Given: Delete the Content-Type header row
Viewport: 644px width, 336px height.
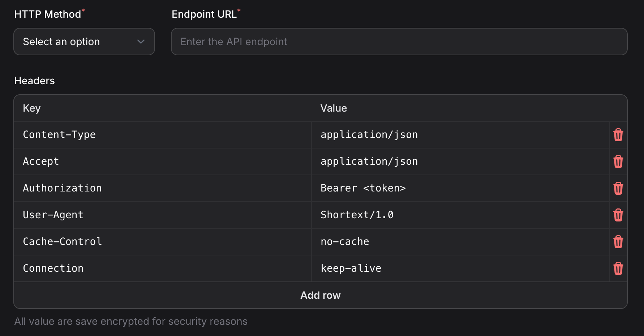Looking at the screenshot, I should point(618,134).
